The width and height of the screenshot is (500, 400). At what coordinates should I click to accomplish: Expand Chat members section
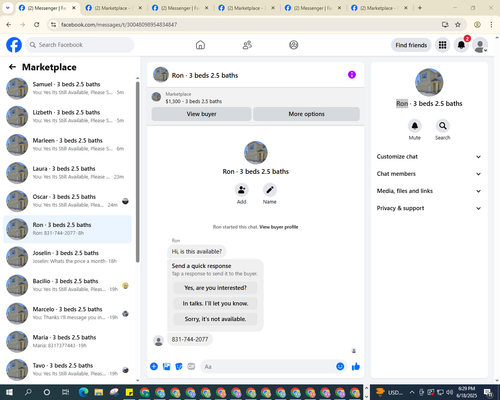(429, 174)
